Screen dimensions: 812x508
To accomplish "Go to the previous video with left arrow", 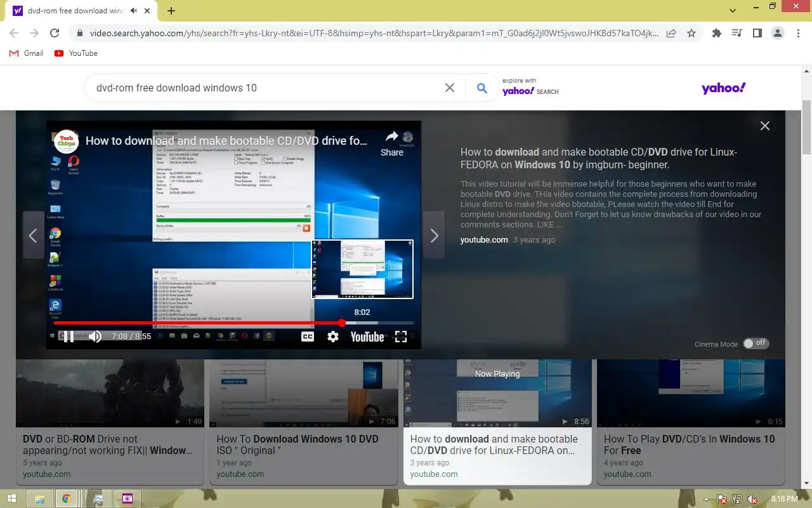I will point(33,236).
